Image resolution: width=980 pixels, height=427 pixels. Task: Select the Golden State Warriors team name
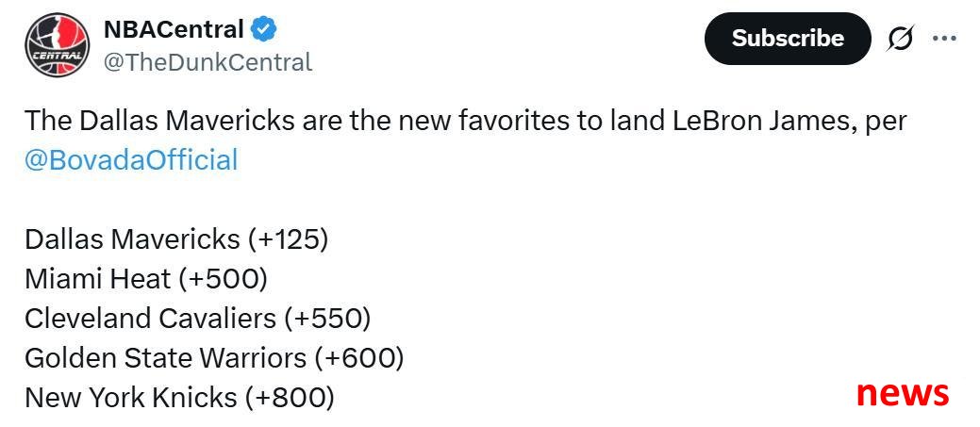click(x=166, y=357)
